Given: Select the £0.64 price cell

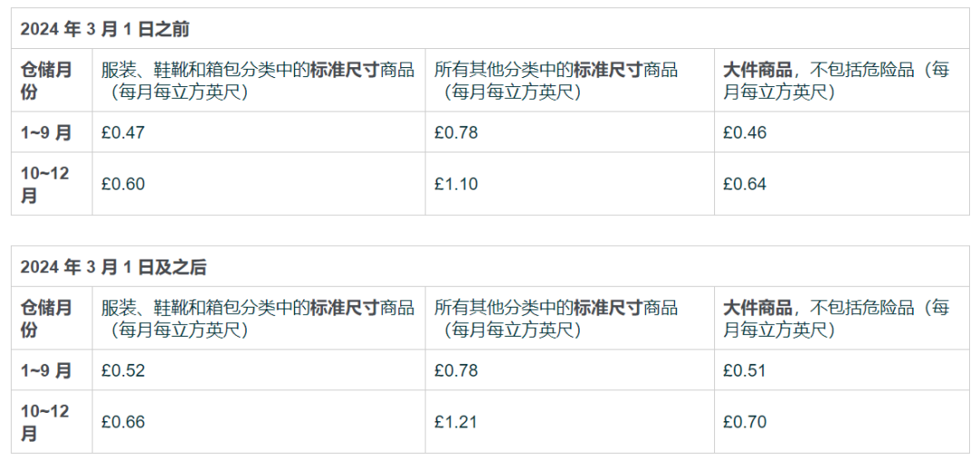Looking at the screenshot, I should click(745, 184).
